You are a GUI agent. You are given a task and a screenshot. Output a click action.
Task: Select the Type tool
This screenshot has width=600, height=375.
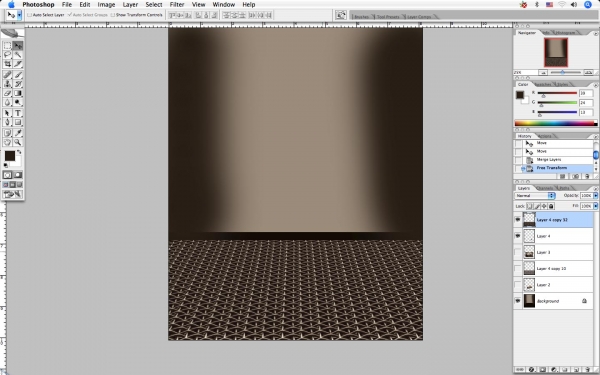tap(18, 113)
